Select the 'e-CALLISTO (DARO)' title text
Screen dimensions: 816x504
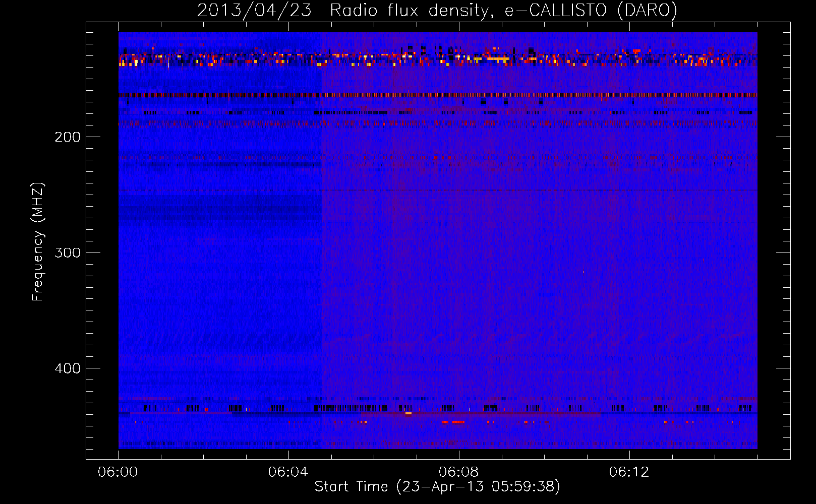point(591,11)
